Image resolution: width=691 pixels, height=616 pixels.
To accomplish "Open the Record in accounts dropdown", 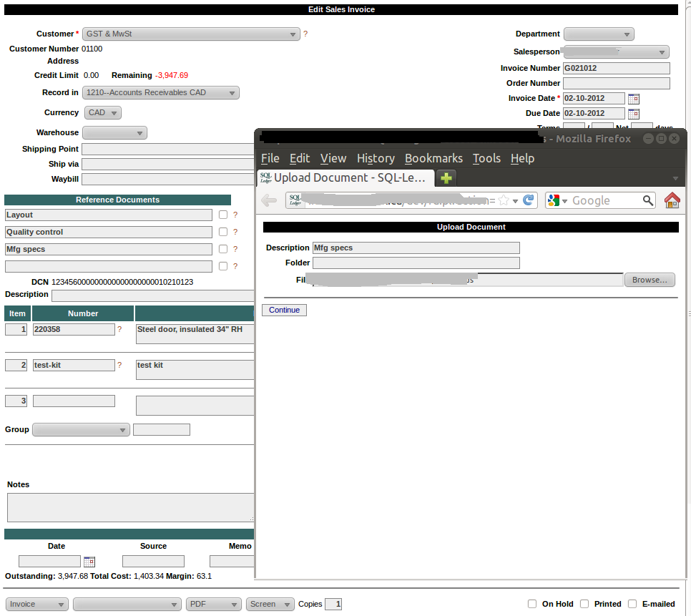I will coord(161,92).
